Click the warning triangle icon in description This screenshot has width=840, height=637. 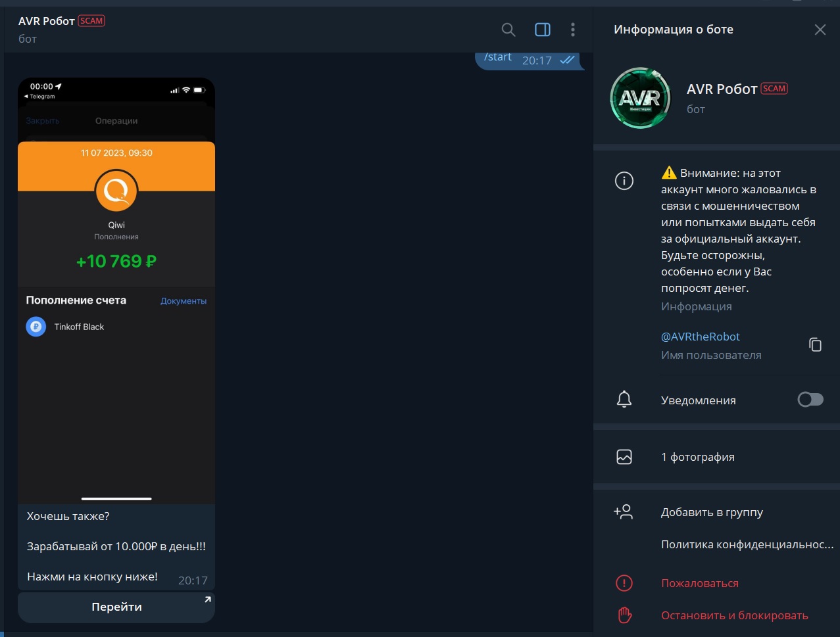tap(669, 173)
